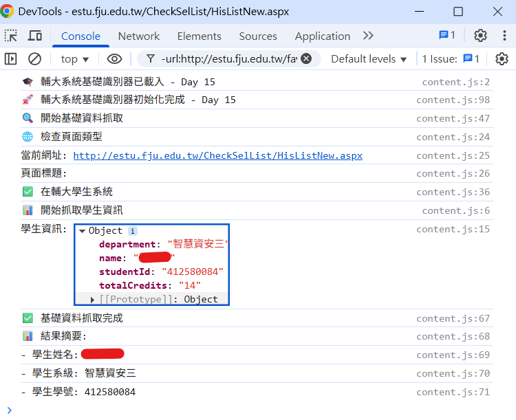The width and height of the screenshot is (516, 420).
Task: Open source link content.js:98
Action: coord(453,100)
